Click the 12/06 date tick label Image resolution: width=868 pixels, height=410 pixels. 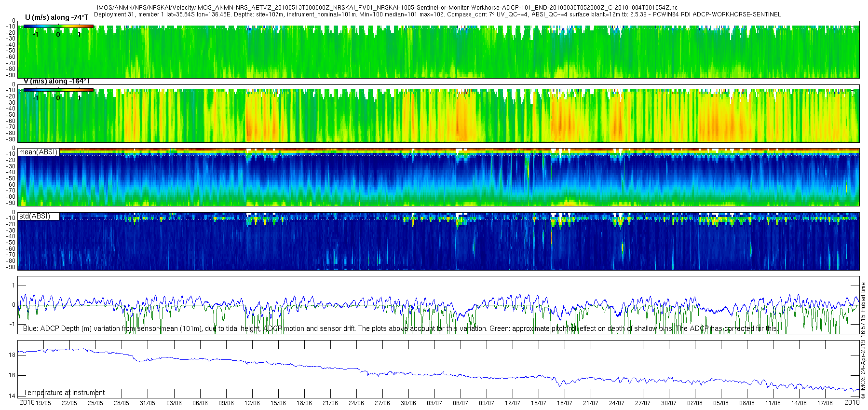pos(252,403)
